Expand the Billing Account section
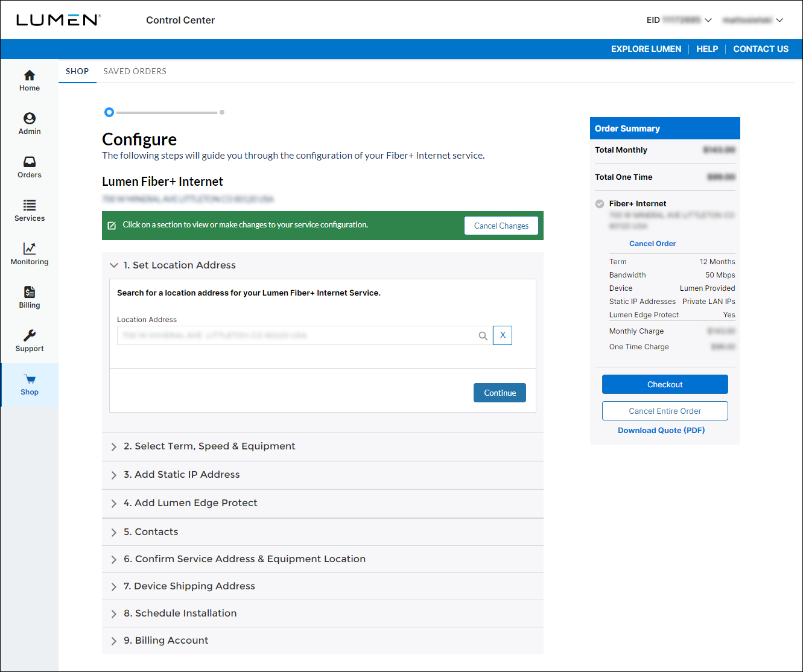803x672 pixels. (323, 641)
